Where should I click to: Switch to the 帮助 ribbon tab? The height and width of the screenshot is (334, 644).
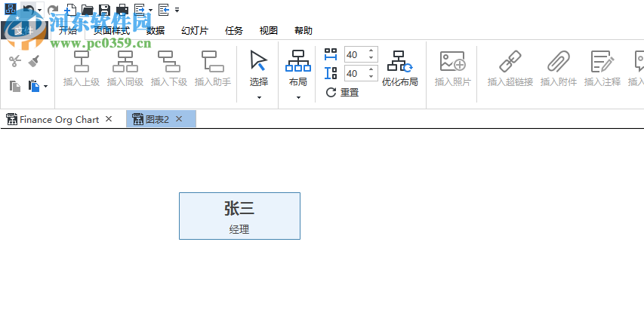coord(303,30)
